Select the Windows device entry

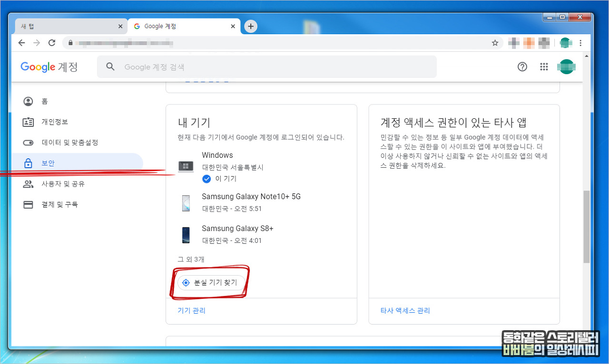[261, 167]
